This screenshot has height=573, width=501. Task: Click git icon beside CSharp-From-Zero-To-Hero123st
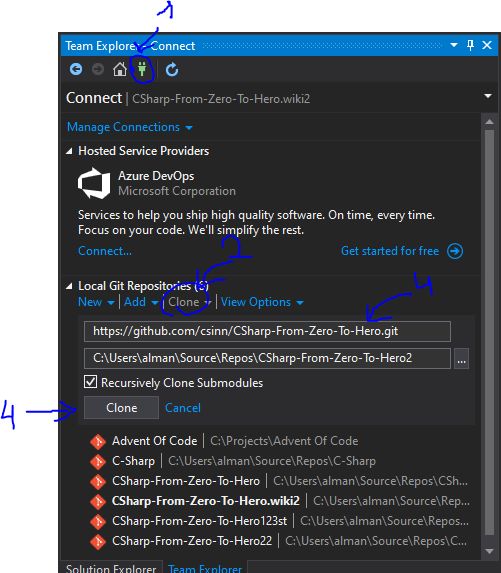98,521
